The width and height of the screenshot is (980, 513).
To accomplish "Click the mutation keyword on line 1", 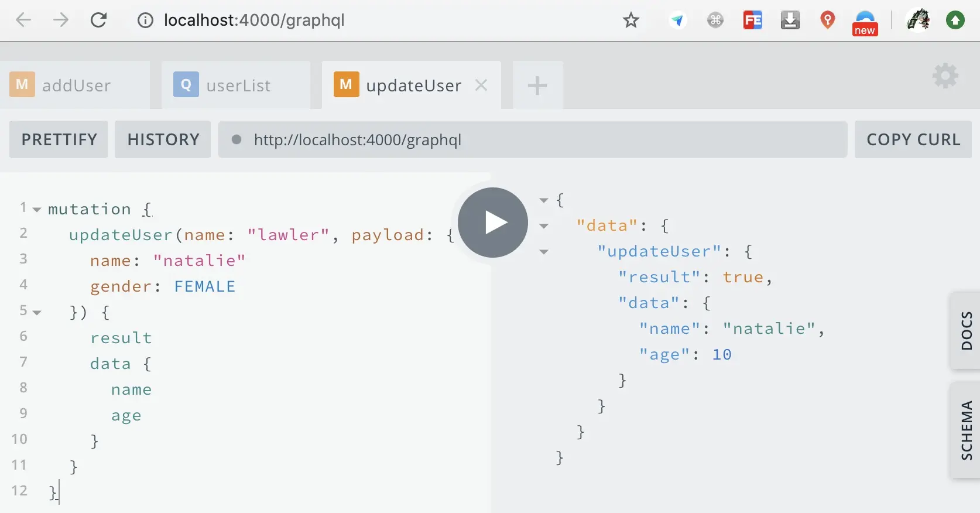I will pos(90,209).
